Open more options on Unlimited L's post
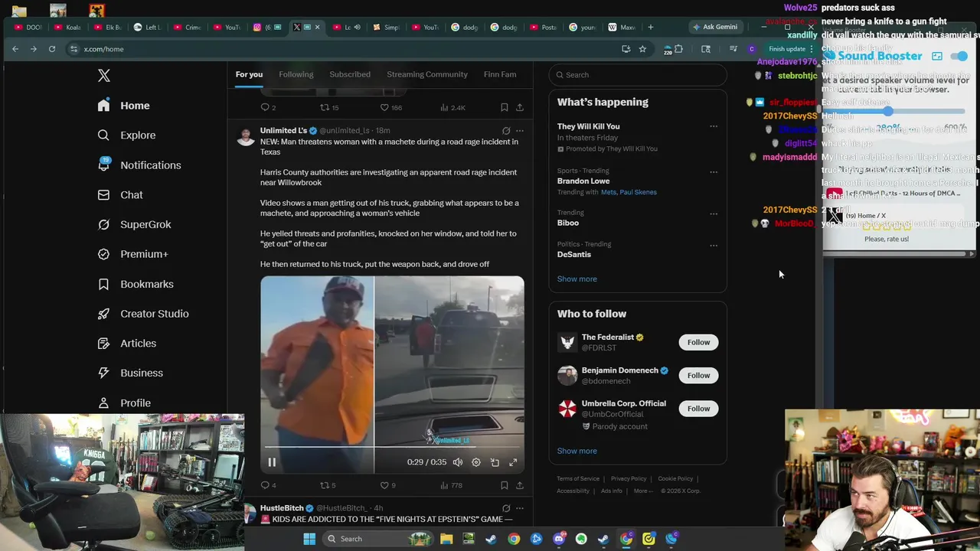The height and width of the screenshot is (551, 980). coord(520,131)
